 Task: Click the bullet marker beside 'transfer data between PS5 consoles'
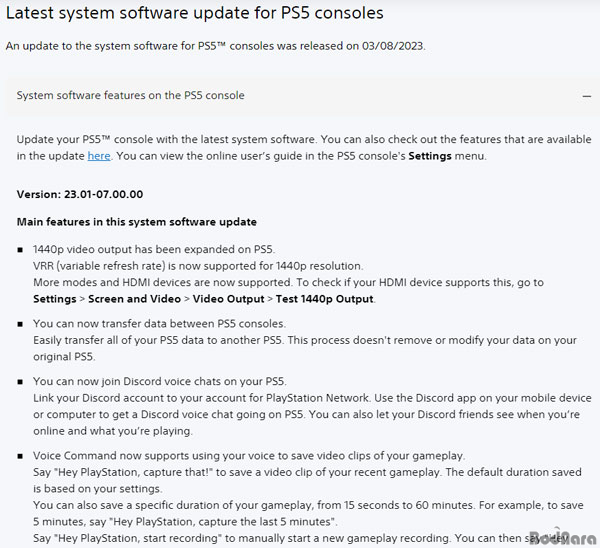[x=20, y=324]
